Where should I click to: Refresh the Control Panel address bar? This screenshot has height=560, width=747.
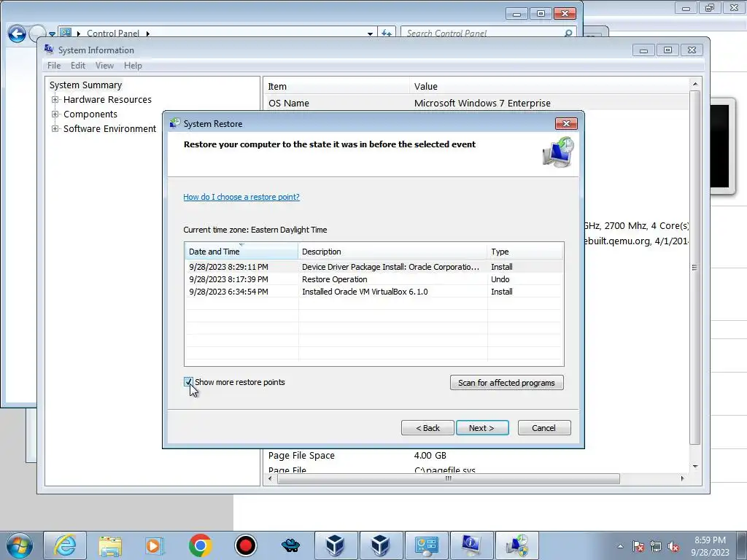pyautogui.click(x=387, y=34)
